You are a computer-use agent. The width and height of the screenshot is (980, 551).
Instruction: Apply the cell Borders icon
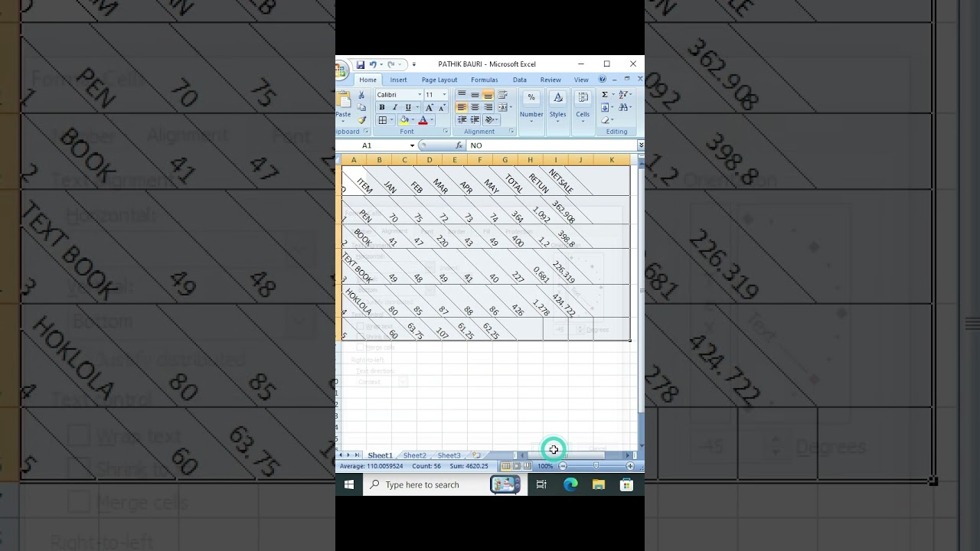click(382, 120)
